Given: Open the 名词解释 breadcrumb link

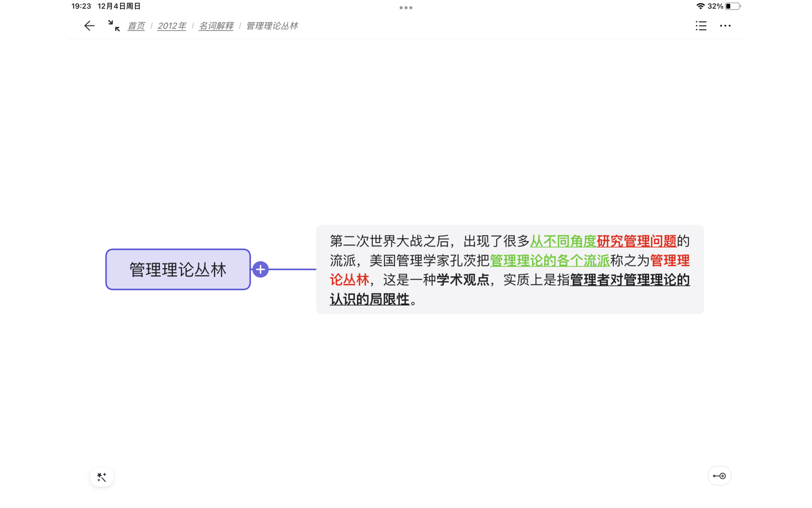Looking at the screenshot, I should (216, 25).
